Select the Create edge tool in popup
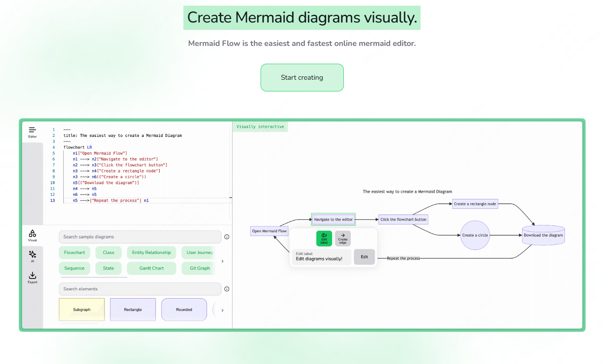This screenshot has width=604, height=364. click(x=343, y=238)
